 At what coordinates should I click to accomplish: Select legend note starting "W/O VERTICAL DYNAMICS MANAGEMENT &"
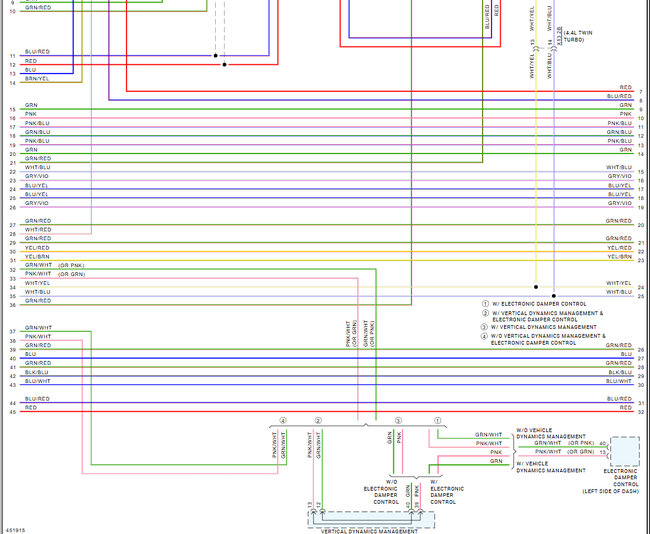[548, 340]
